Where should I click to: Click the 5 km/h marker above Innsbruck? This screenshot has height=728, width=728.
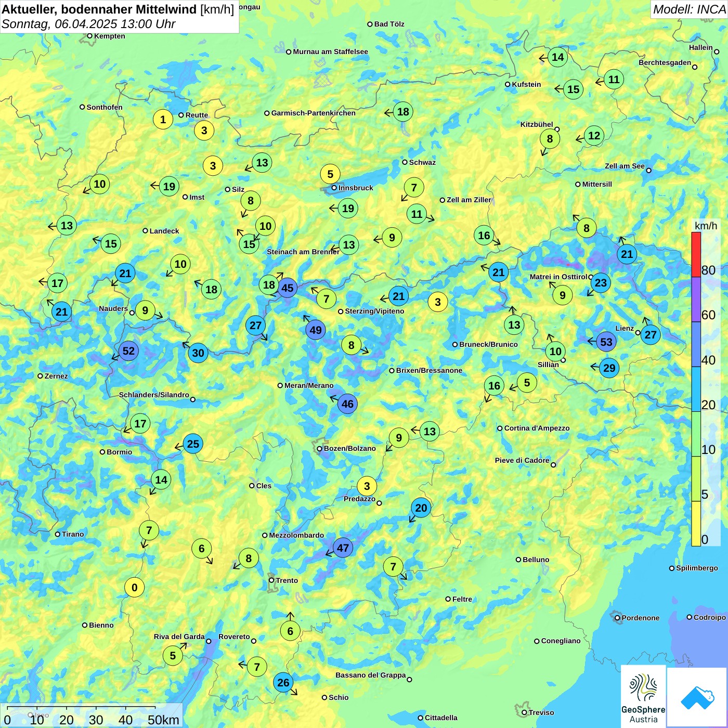(x=330, y=173)
